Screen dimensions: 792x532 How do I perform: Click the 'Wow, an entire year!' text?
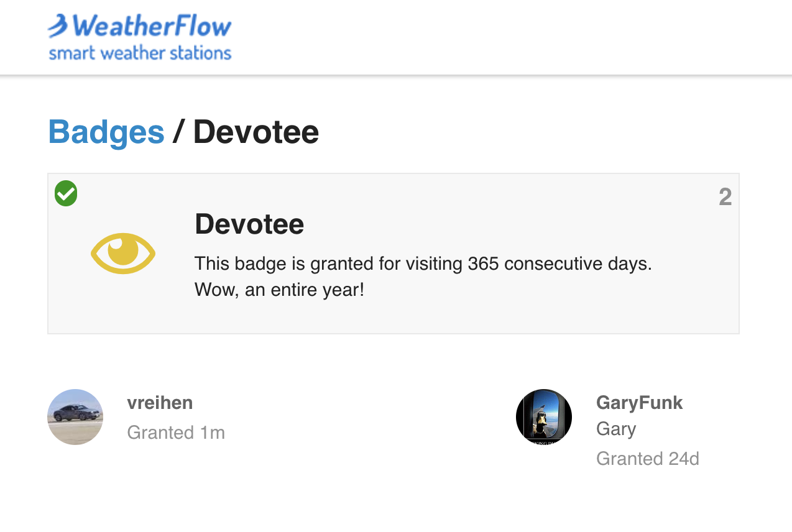click(279, 290)
